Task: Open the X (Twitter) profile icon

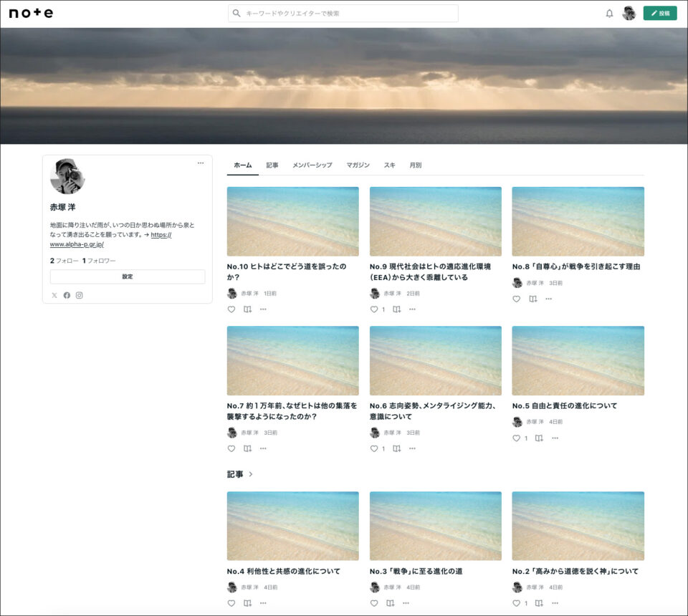Action: tap(54, 295)
